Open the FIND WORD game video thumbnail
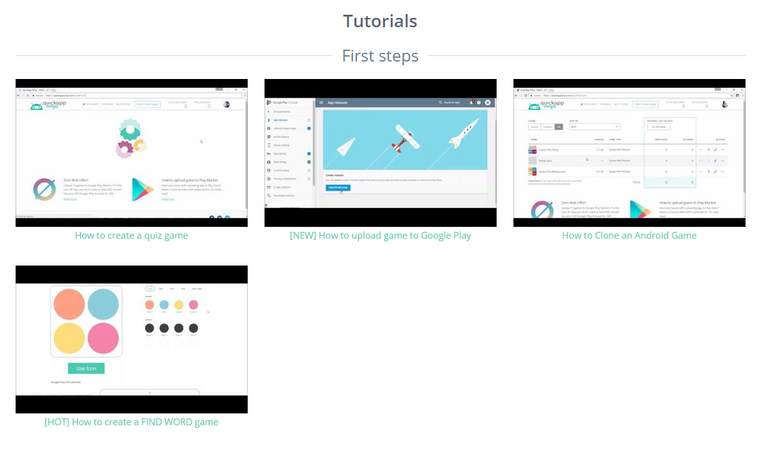 click(x=131, y=339)
